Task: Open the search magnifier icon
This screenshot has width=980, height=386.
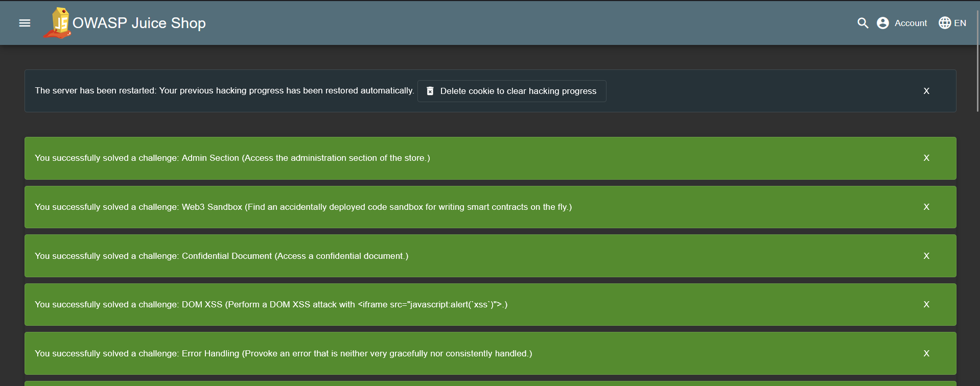Action: pyautogui.click(x=862, y=23)
